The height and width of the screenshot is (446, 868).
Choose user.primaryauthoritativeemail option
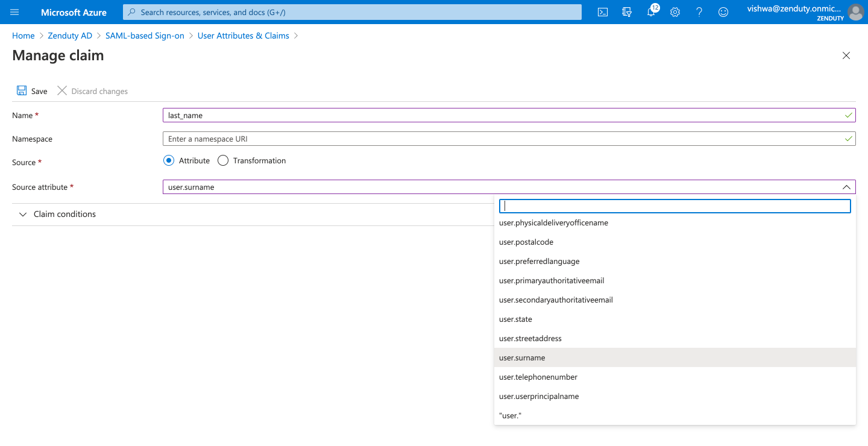click(x=675, y=280)
